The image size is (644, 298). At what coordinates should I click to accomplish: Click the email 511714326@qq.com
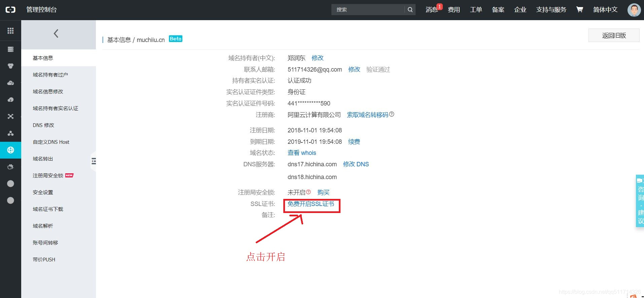click(x=315, y=69)
